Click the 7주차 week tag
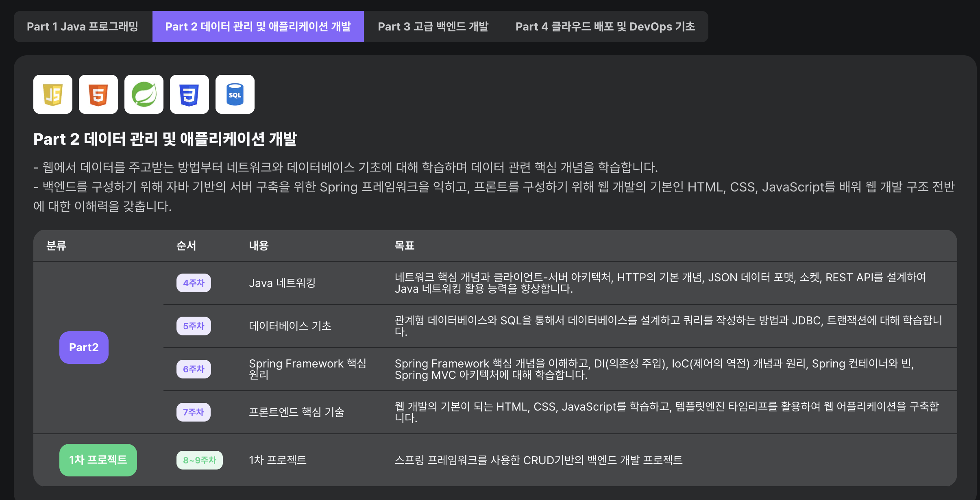Image resolution: width=980 pixels, height=500 pixels. (x=194, y=412)
